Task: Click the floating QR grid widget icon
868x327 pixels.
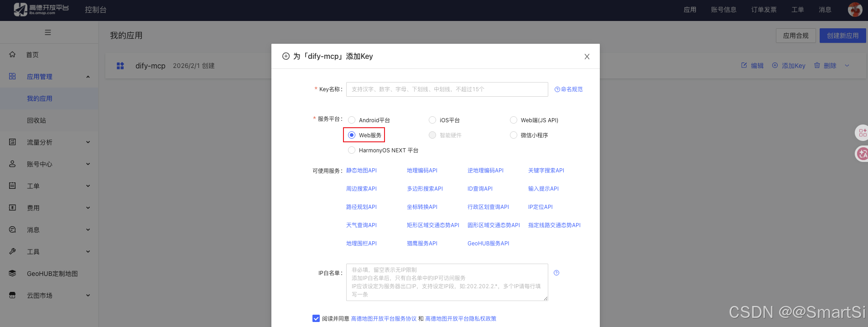Action: click(862, 133)
